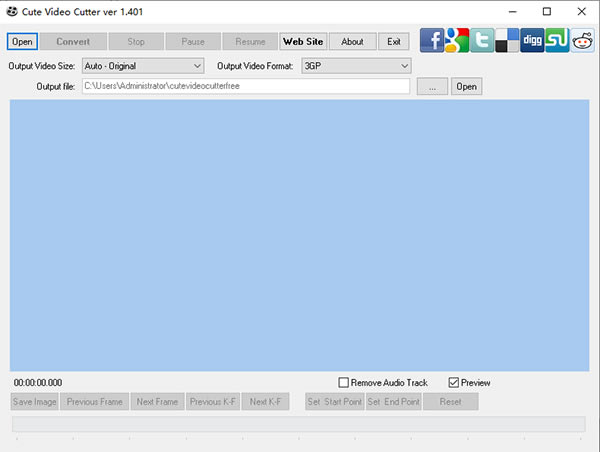
Task: Share via the Facebook icon
Action: click(x=432, y=40)
